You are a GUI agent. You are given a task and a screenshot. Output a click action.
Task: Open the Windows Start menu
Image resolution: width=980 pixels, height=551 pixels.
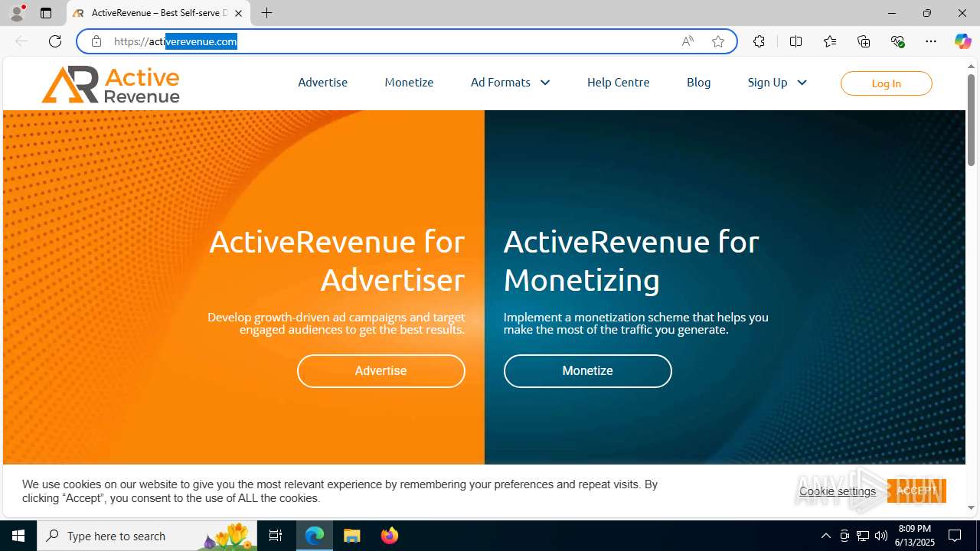18,536
